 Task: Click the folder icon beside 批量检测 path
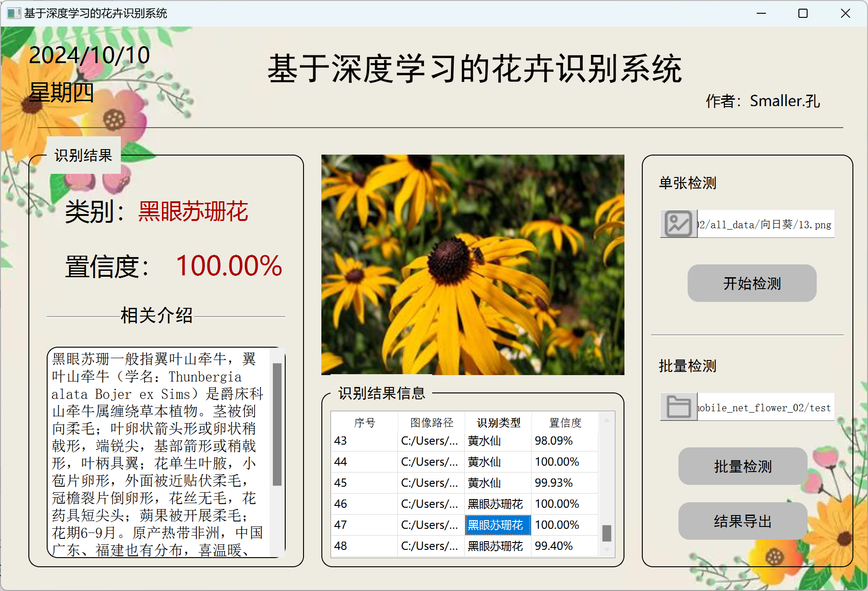[678, 407]
